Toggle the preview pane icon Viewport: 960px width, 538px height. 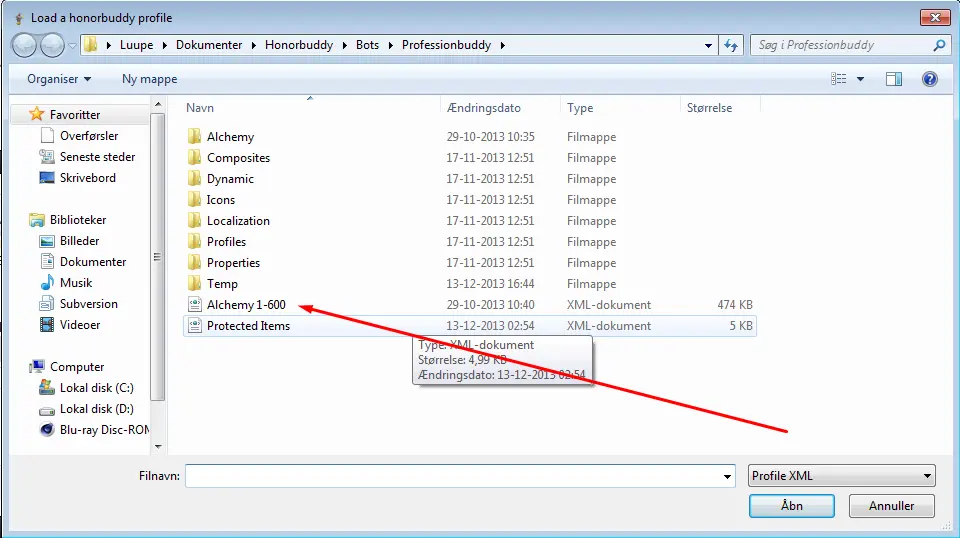pos(894,79)
